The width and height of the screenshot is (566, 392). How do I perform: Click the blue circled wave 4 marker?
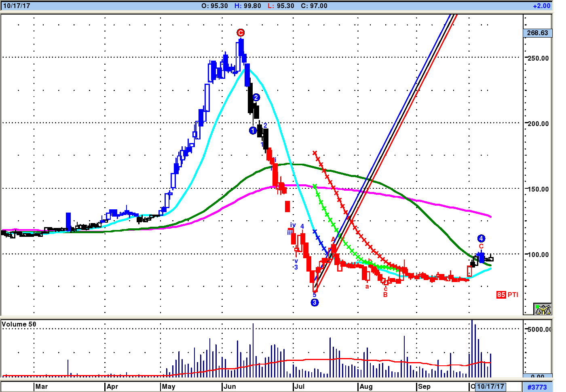point(481,238)
